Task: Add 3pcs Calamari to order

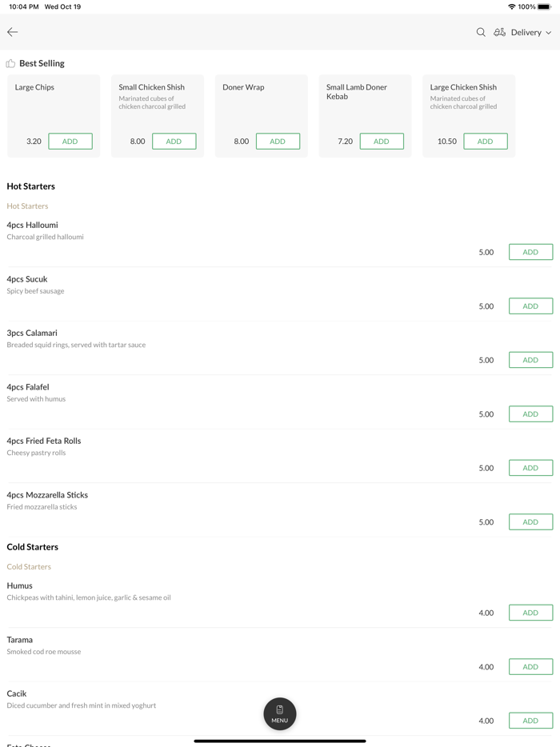Action: click(x=530, y=360)
